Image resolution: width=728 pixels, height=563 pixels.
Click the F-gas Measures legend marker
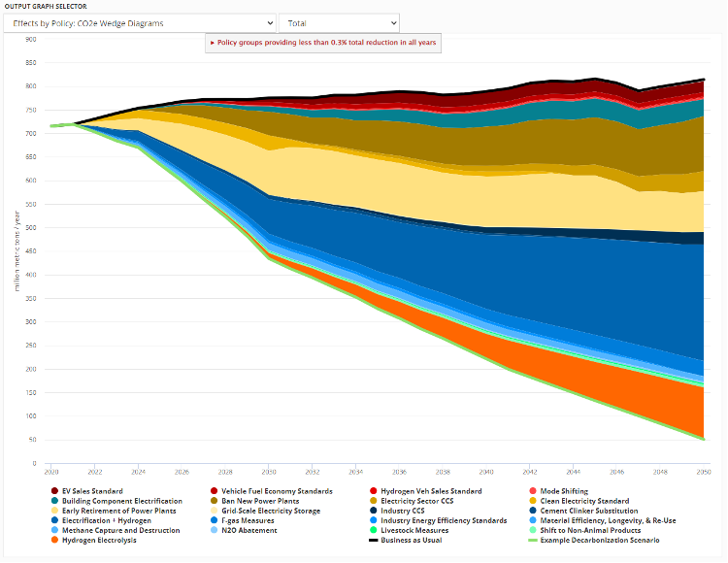tap(214, 520)
